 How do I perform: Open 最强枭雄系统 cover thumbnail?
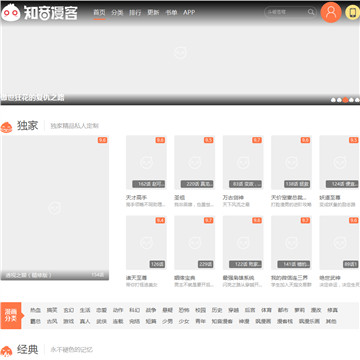click(243, 243)
